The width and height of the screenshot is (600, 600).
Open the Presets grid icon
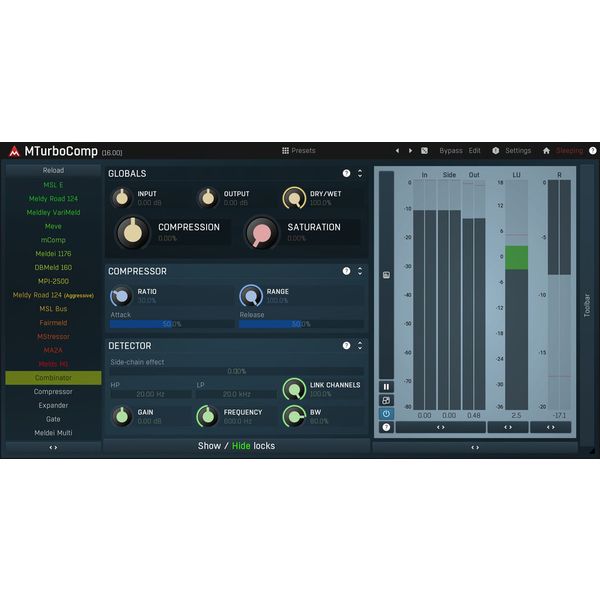coord(285,151)
